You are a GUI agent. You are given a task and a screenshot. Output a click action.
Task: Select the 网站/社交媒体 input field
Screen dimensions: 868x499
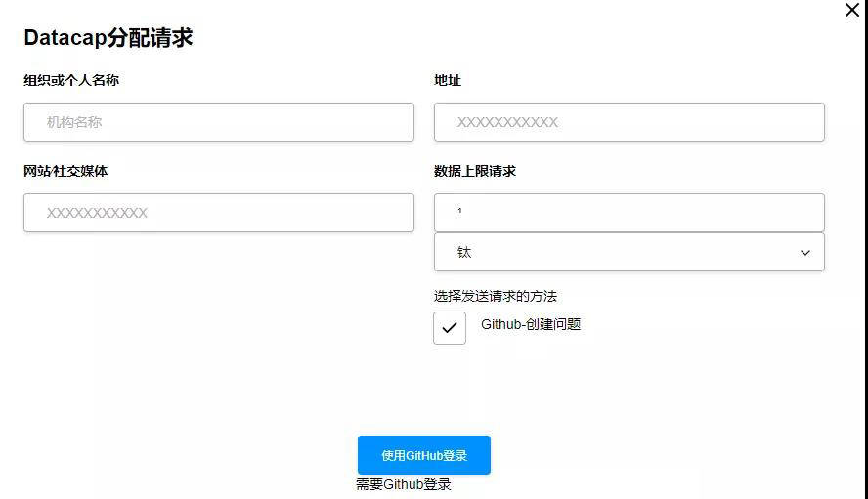tap(218, 213)
